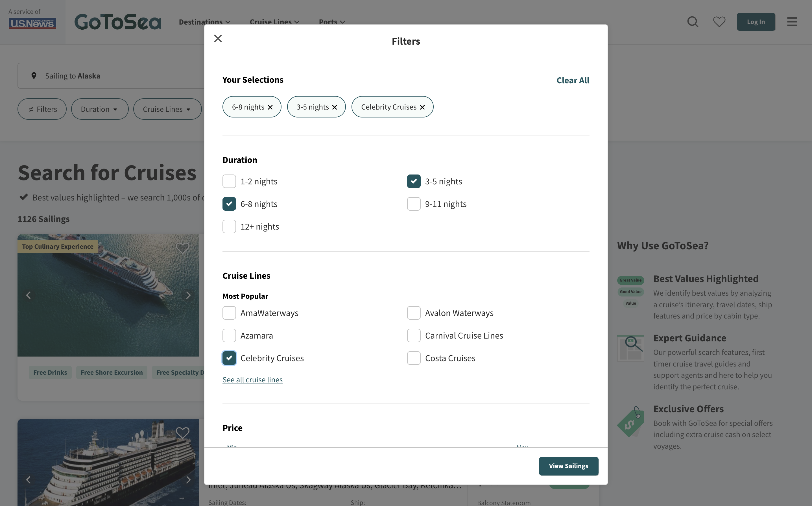Favorite the second cruise card with heart icon
Viewport: 812px width, 506px height.
click(182, 433)
